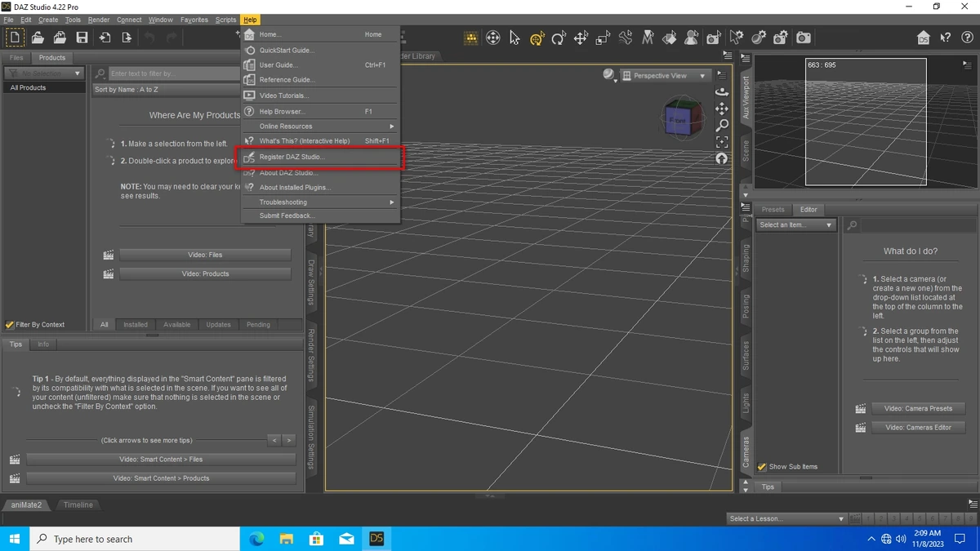Open a file via the folder toolbar icon

tap(38, 38)
